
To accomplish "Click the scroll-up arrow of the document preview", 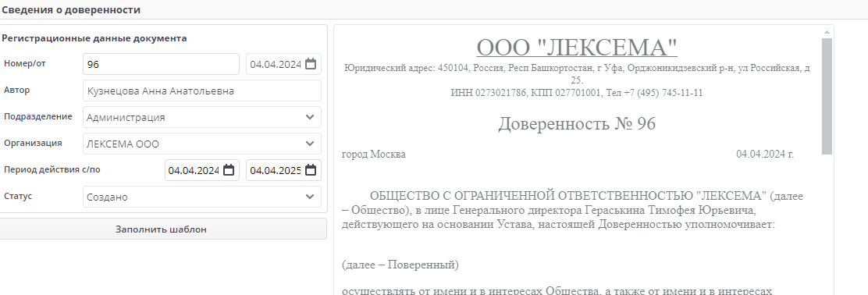I will 827,32.
